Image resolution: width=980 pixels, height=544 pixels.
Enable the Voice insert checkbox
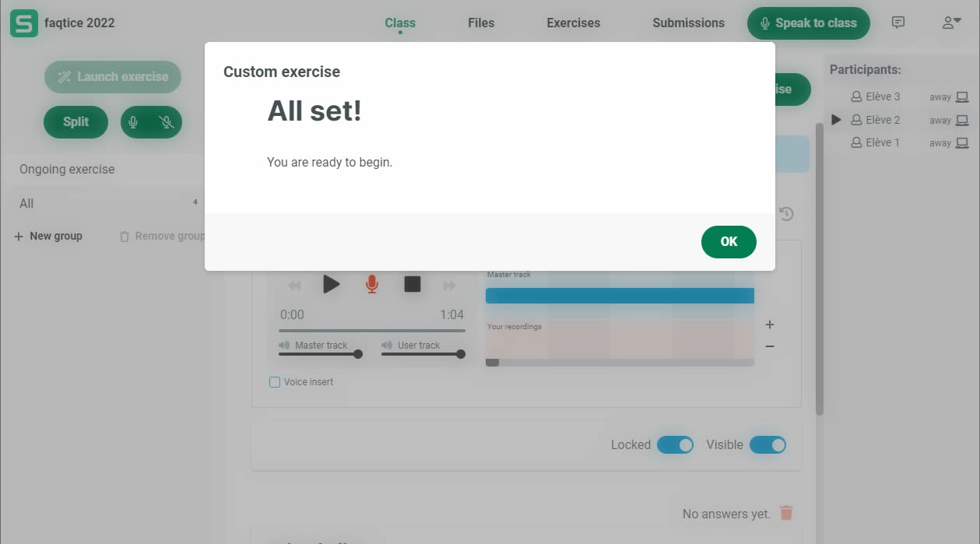click(x=274, y=382)
